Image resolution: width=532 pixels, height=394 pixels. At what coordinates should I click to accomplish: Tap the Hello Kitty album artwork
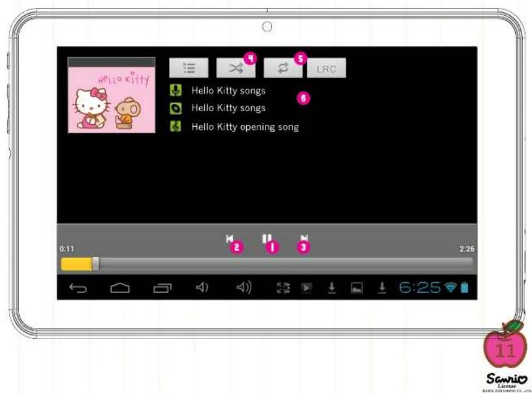(112, 95)
